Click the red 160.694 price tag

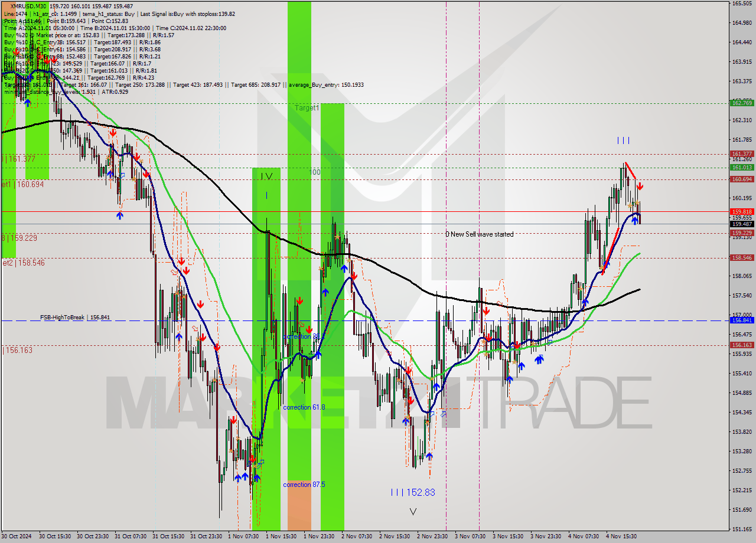(742, 179)
